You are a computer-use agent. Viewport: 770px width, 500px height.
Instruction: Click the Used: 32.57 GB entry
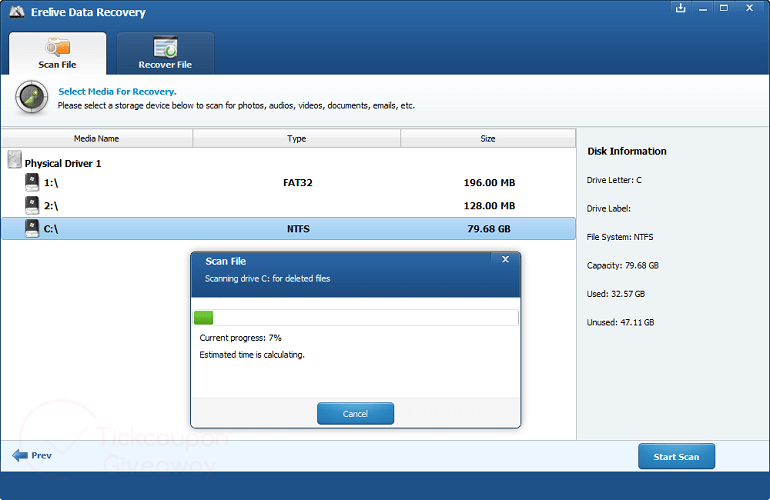point(616,294)
